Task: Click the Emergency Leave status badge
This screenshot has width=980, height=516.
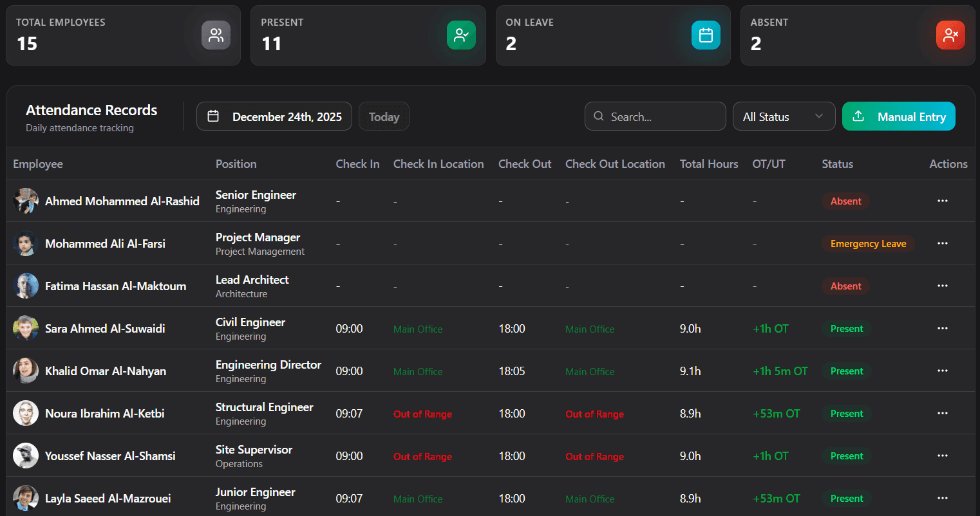Action: click(868, 243)
